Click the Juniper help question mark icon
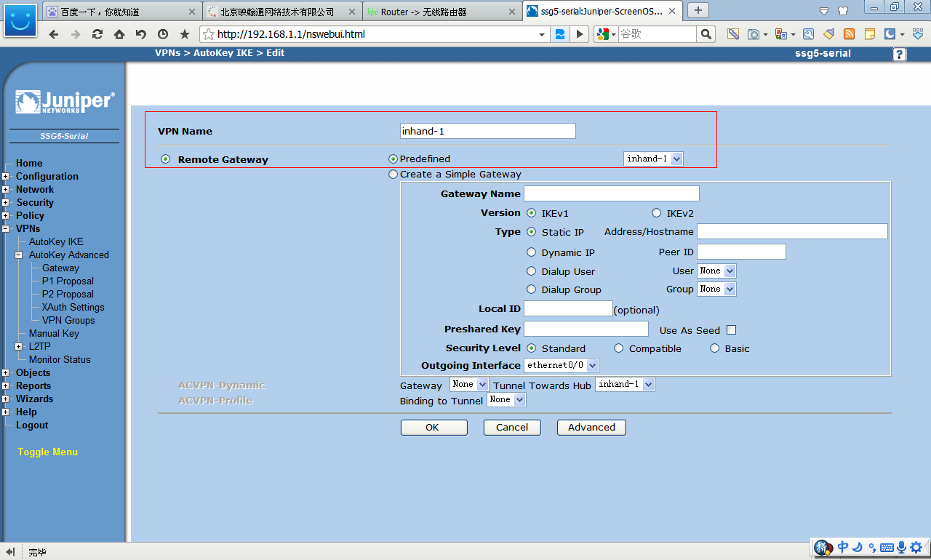Screen dimensions: 931x560 click(900, 54)
